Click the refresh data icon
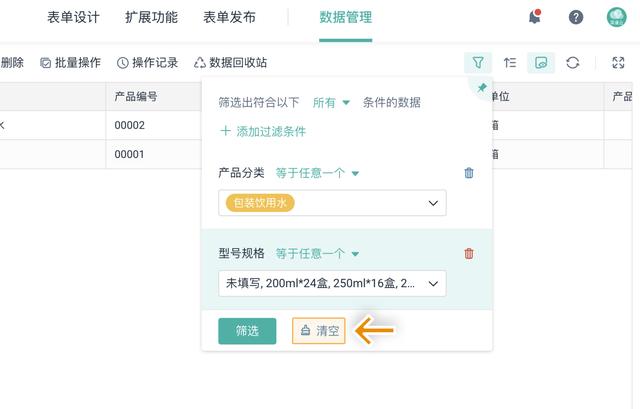The image size is (640, 409). pyautogui.click(x=573, y=62)
